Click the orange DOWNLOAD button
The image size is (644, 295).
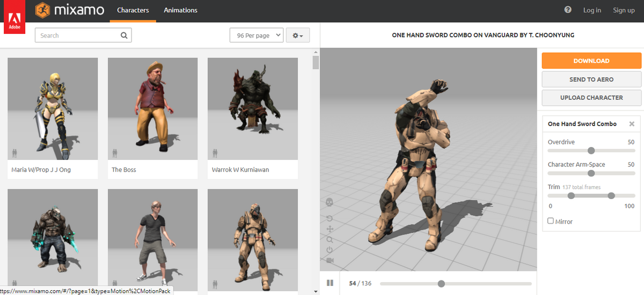point(591,61)
